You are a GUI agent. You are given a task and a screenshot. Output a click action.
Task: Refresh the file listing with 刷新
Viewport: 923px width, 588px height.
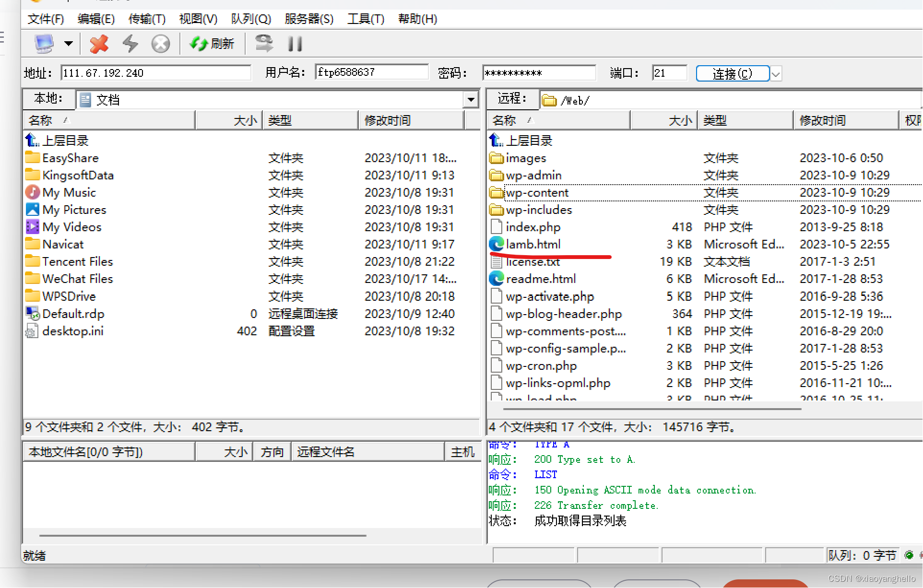212,44
